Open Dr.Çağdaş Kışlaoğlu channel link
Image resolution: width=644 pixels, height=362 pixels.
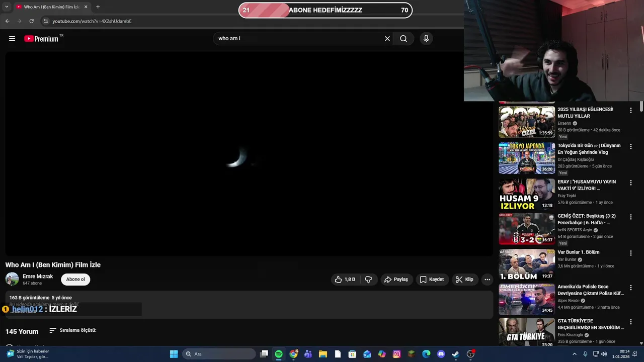pos(576,159)
